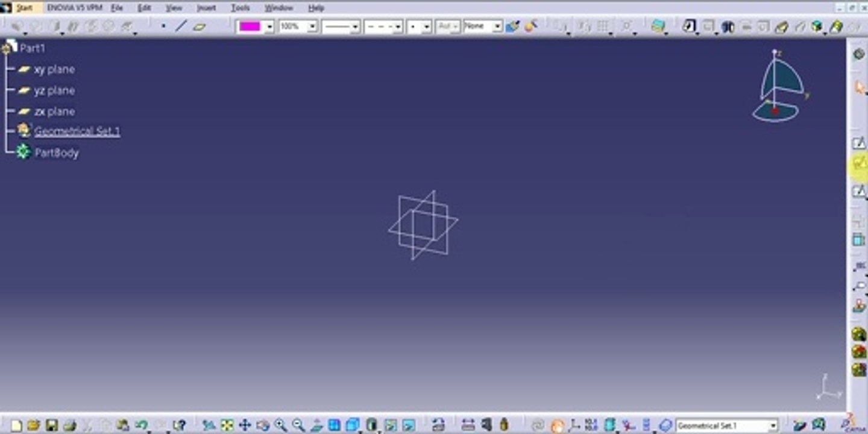The height and width of the screenshot is (434, 868).
Task: Click the Print icon
Action: [x=70, y=425]
